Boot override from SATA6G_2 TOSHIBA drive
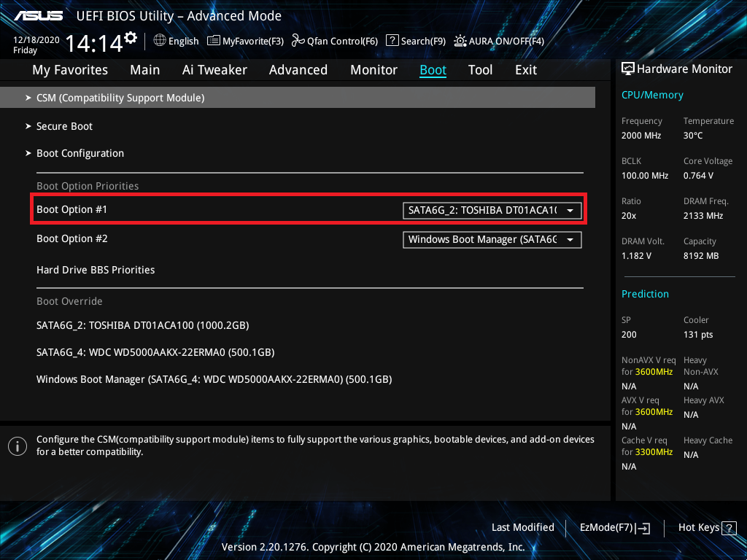Image resolution: width=747 pixels, height=560 pixels. tap(143, 326)
